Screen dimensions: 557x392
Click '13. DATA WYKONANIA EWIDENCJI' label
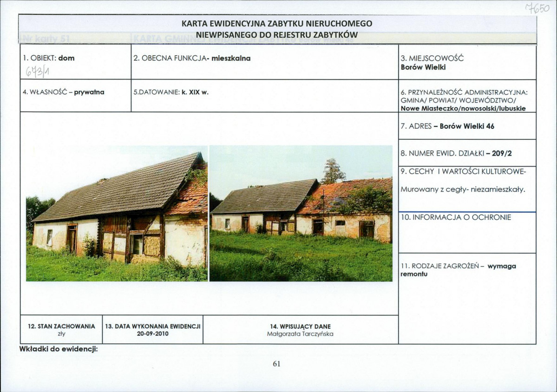pyautogui.click(x=153, y=327)
